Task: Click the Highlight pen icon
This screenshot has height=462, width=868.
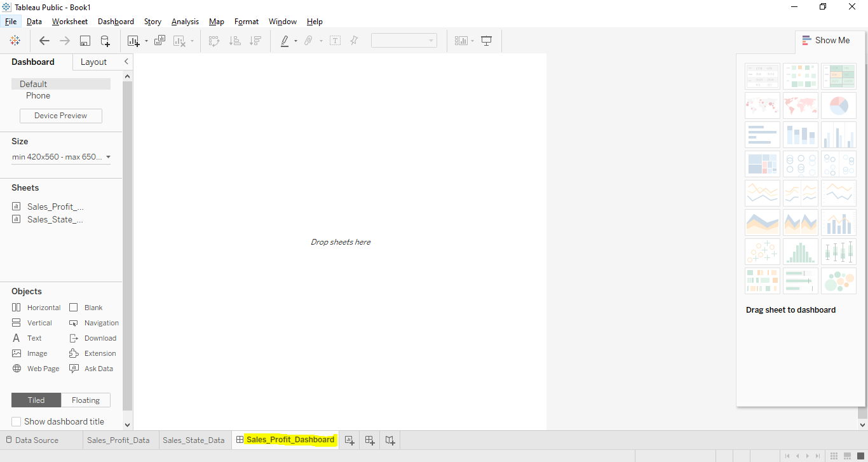Action: tap(285, 41)
